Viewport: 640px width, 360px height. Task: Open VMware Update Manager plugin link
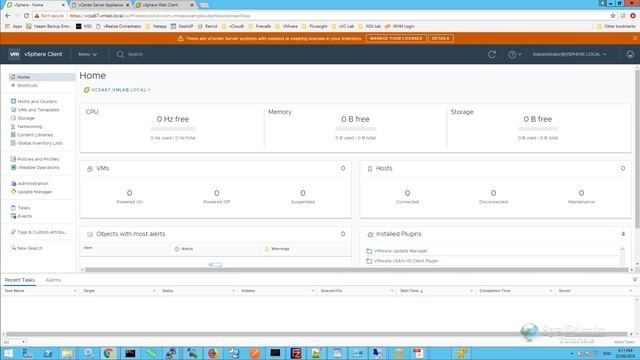pyautogui.click(x=400, y=251)
